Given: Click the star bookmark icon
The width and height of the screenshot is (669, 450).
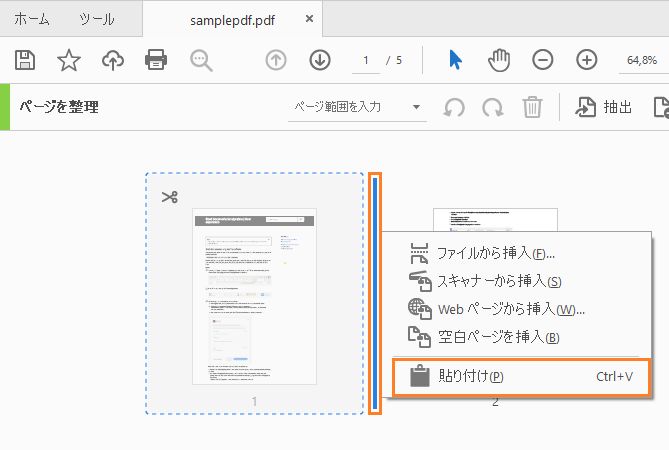Looking at the screenshot, I should point(69,60).
